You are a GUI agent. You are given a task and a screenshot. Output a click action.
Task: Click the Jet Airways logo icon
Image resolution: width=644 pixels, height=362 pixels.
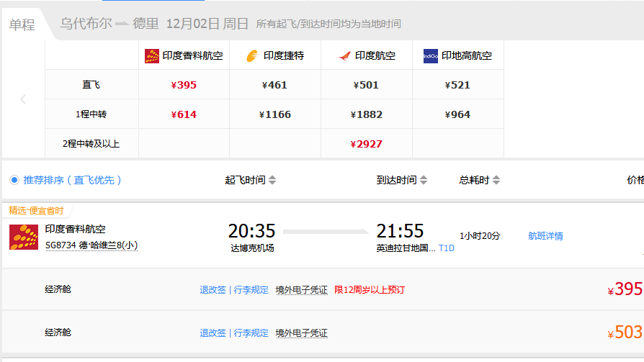point(252,56)
